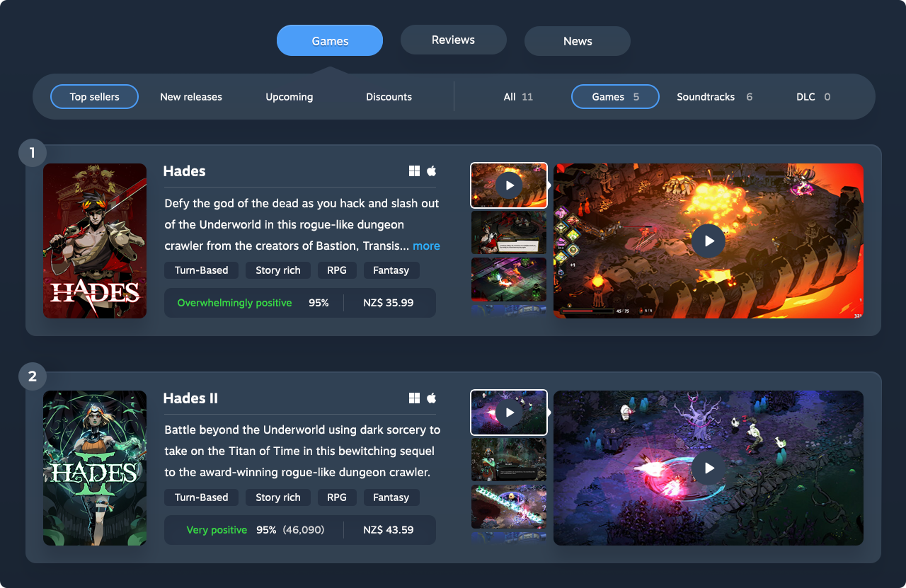The width and height of the screenshot is (906, 588).
Task: Open the Hades II cover art
Action: click(95, 468)
